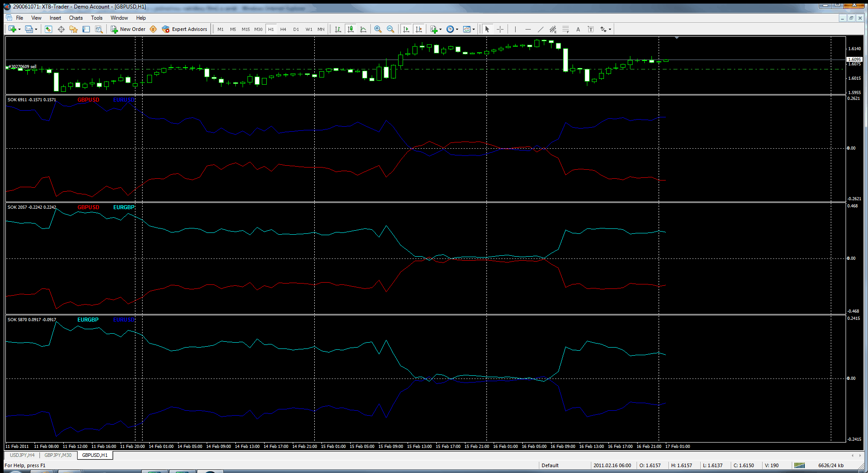Select the M1 timeframe

click(221, 29)
